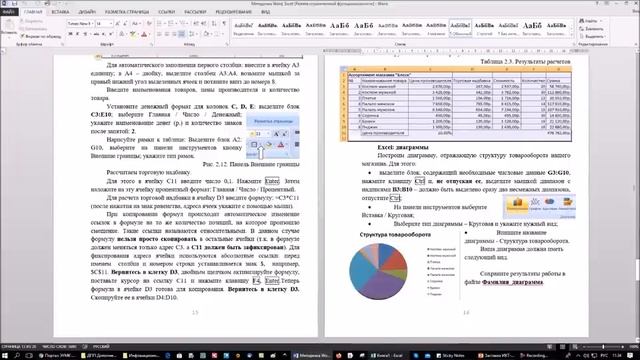Click Find (Найти) in the Editing group
The width and height of the screenshot is (640, 360).
coord(589,21)
